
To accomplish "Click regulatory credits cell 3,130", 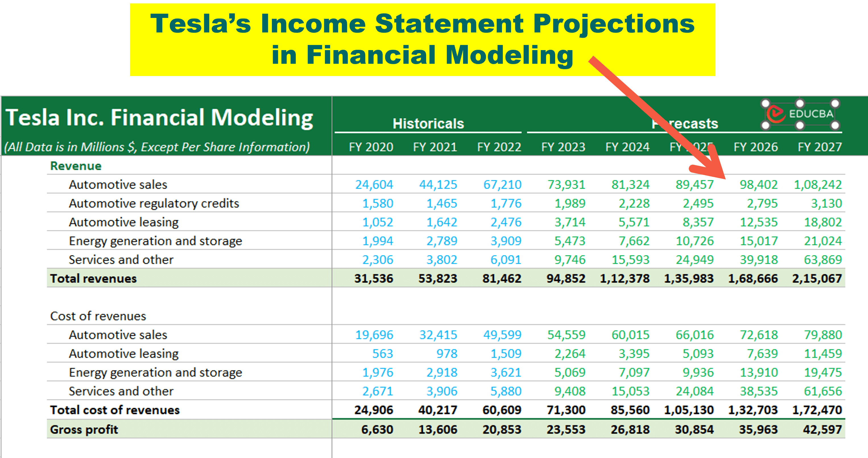I will (x=826, y=203).
